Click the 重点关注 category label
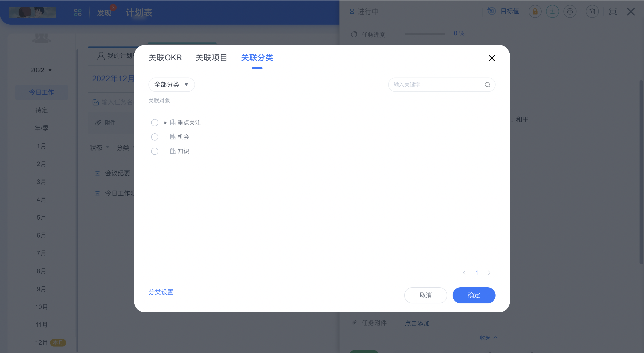Image resolution: width=644 pixels, height=353 pixels. tap(189, 123)
